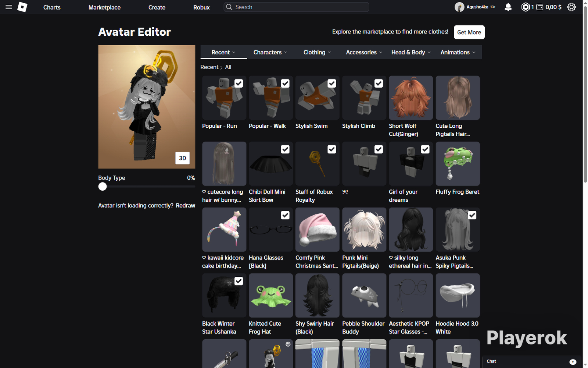Open settings gear on the character outfit tile
The width and height of the screenshot is (588, 368).
click(x=288, y=344)
